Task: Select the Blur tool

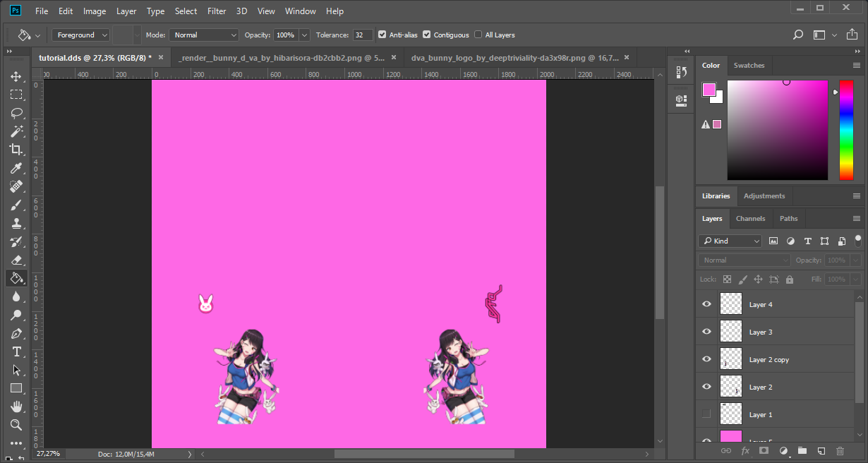Action: [x=16, y=296]
